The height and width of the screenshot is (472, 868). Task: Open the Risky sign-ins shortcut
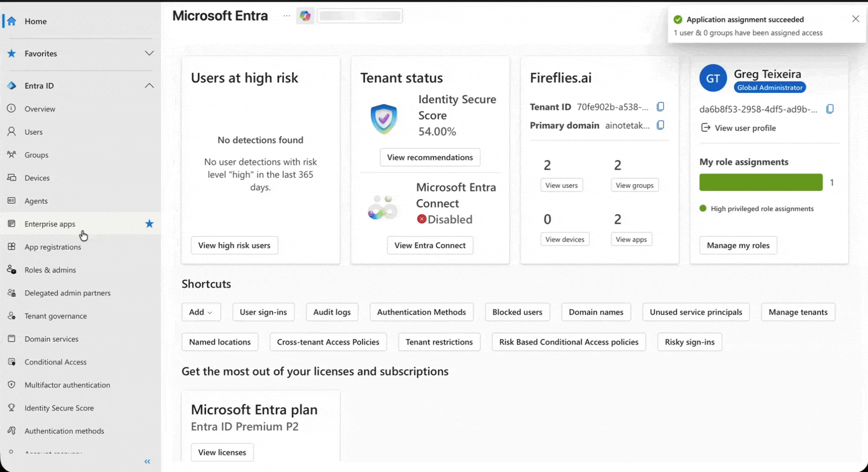tap(689, 342)
